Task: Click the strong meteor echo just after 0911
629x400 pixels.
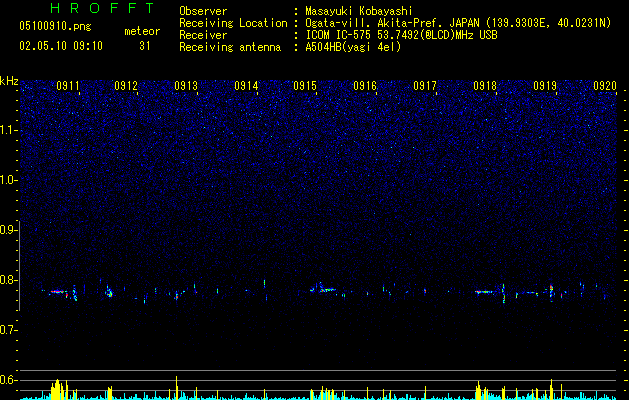Action: 57,292
